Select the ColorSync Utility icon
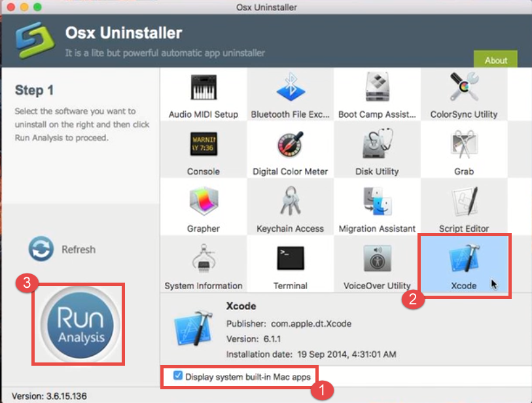 464,88
